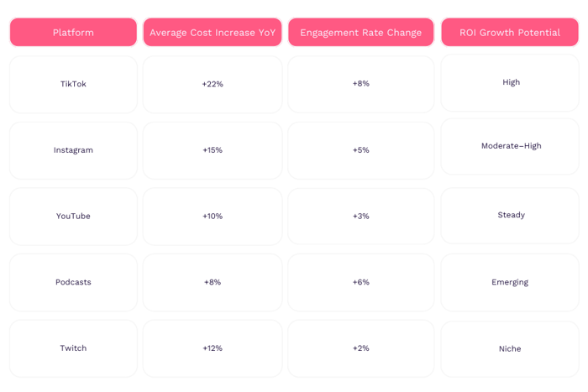Select the +15% cost increase cell
The width and height of the screenshot is (588, 392).
click(x=213, y=150)
